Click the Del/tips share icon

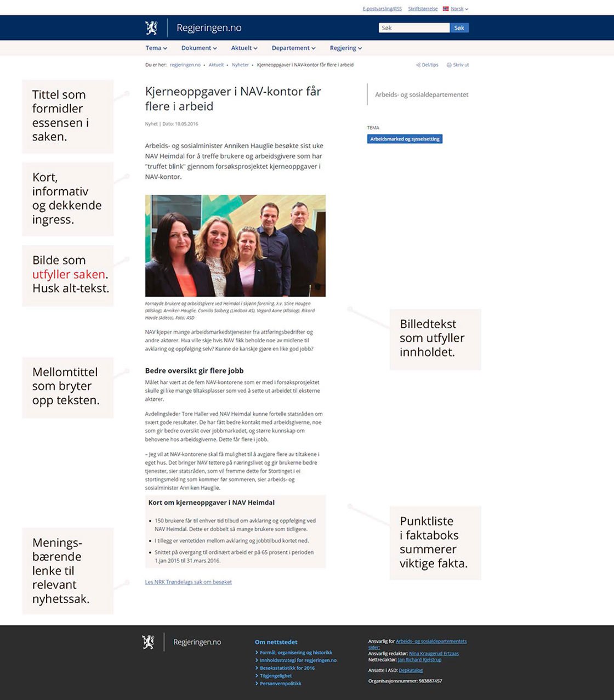(418, 65)
